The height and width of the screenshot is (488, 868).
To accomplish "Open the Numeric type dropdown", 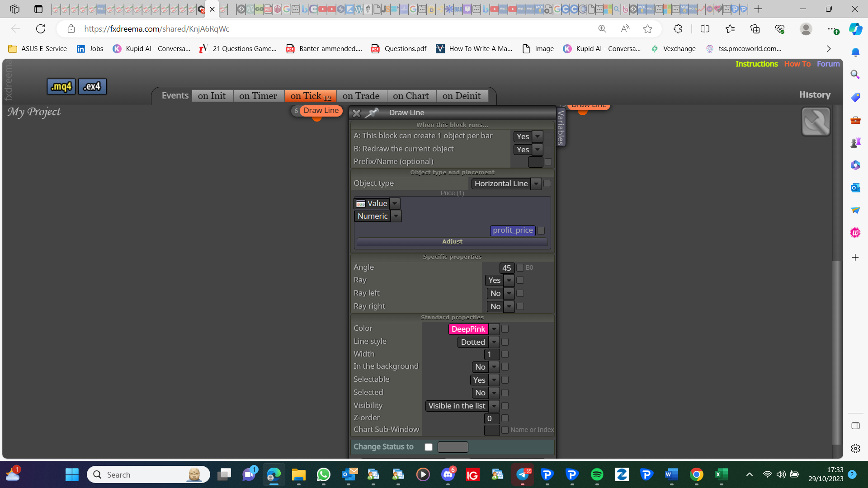I will 396,216.
